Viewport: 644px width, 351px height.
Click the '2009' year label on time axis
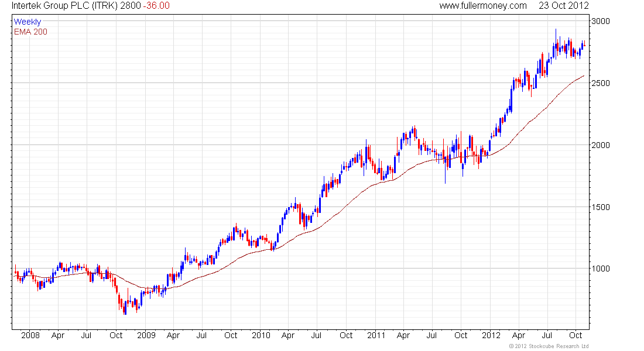point(146,335)
